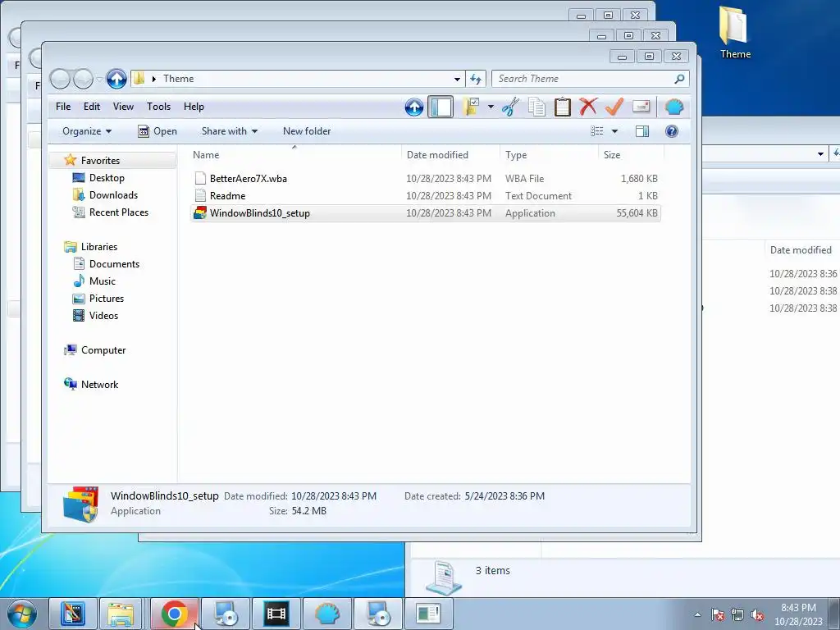
Task: Open the Tools menu
Action: click(158, 107)
